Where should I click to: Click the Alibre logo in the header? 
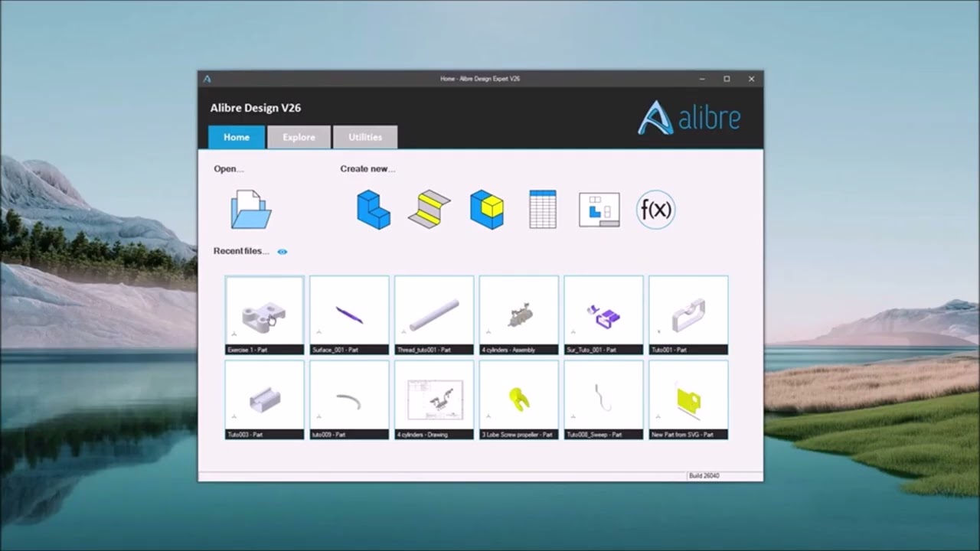pos(689,118)
